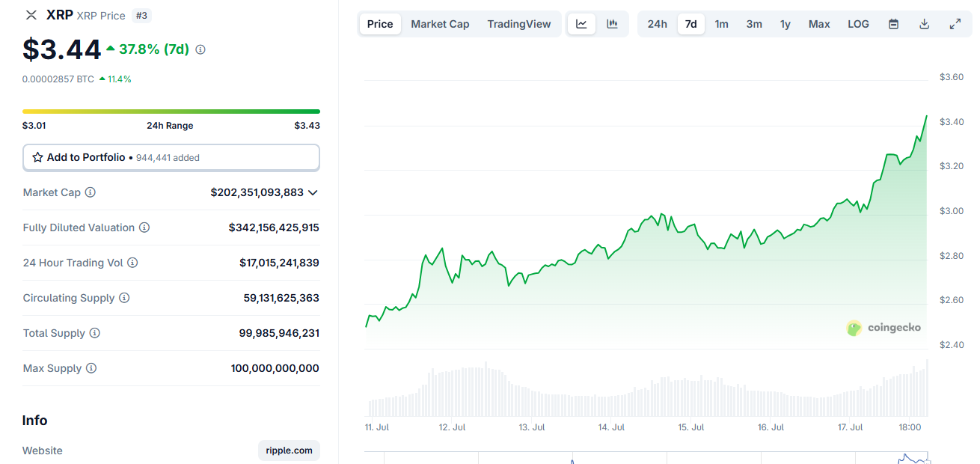Select the 24h time range
980x464 pixels.
tap(657, 24)
